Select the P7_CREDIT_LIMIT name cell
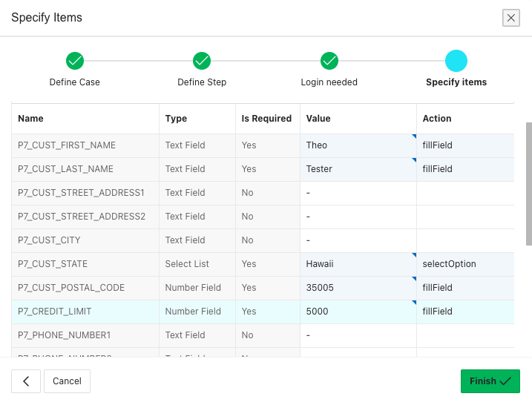This screenshot has width=532, height=405. [x=85, y=312]
